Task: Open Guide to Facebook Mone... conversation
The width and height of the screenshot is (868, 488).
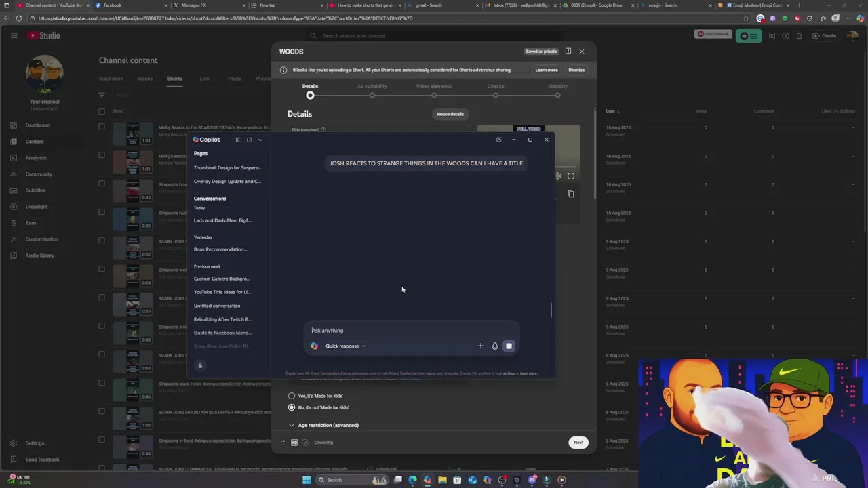Action: pyautogui.click(x=222, y=333)
